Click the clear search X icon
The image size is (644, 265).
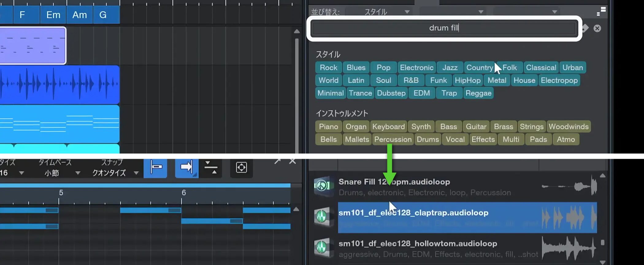click(x=597, y=29)
